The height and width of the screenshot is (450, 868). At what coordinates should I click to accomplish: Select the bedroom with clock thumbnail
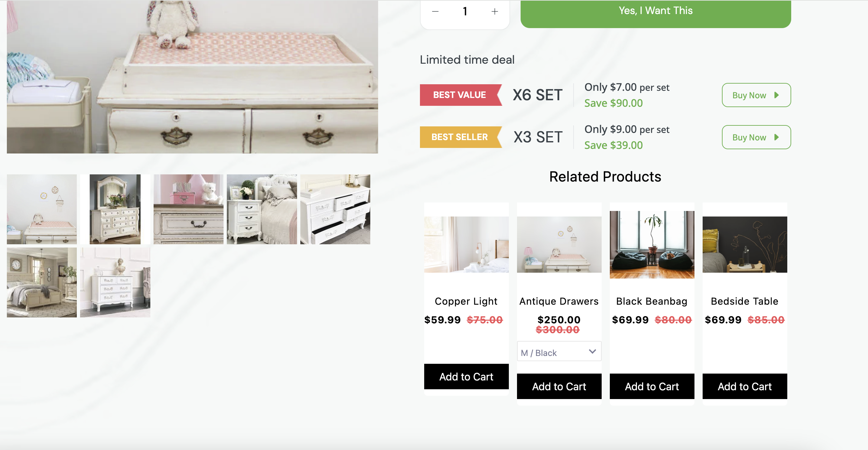42,282
